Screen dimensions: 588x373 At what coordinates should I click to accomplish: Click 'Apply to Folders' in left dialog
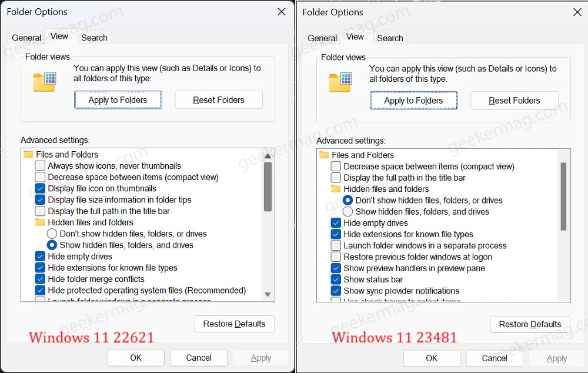[x=118, y=100]
